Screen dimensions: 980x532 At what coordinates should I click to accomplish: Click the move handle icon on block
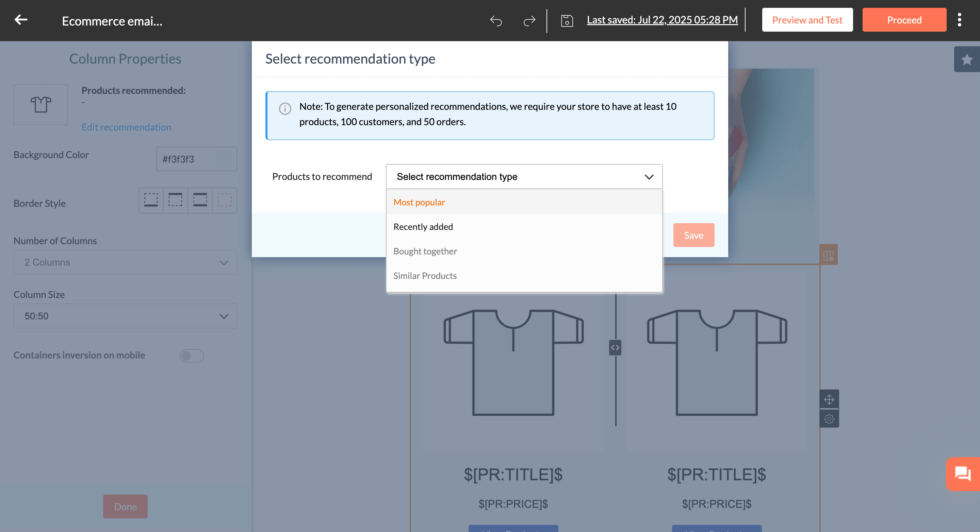(829, 399)
